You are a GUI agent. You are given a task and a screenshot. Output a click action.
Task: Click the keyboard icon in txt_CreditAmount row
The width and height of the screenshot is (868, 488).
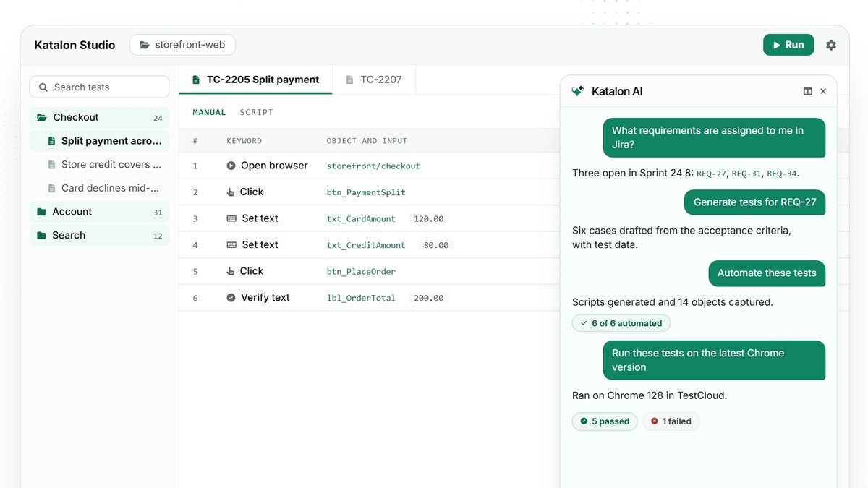pos(231,244)
